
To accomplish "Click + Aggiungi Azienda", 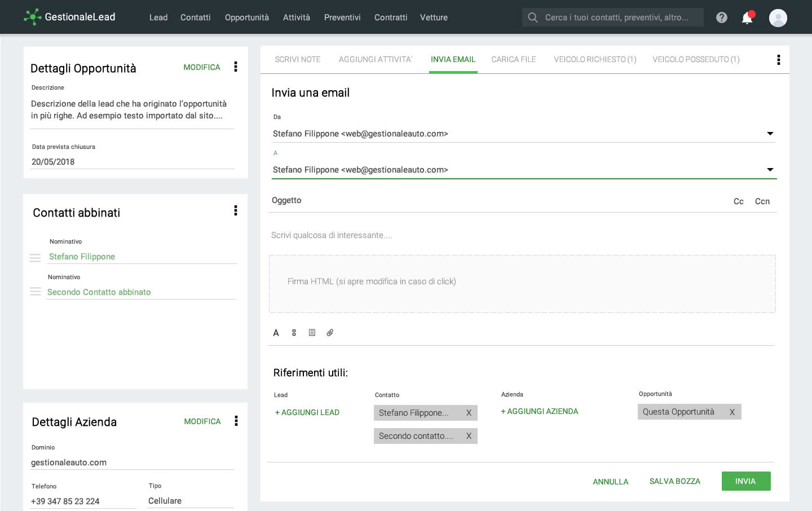I will [540, 411].
